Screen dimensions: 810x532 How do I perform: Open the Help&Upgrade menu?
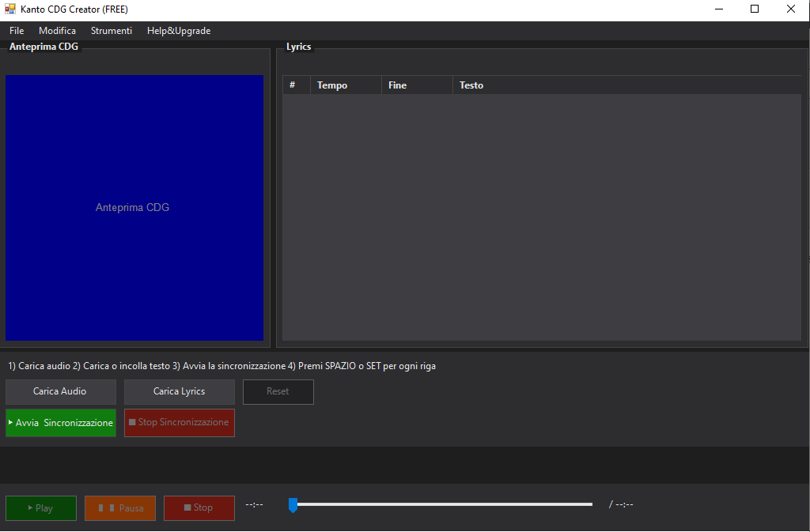(179, 31)
